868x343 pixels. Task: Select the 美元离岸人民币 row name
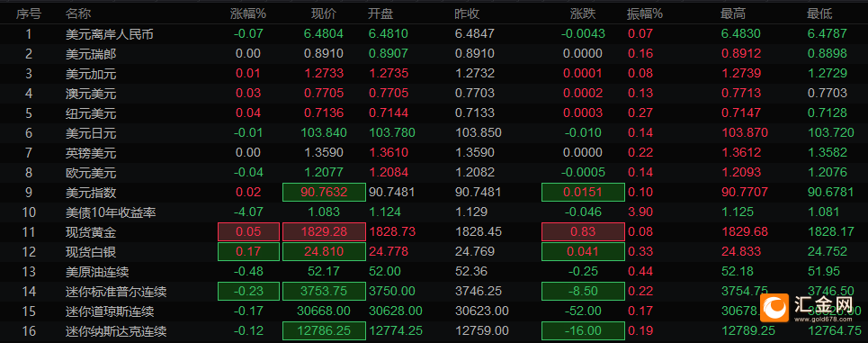point(109,34)
